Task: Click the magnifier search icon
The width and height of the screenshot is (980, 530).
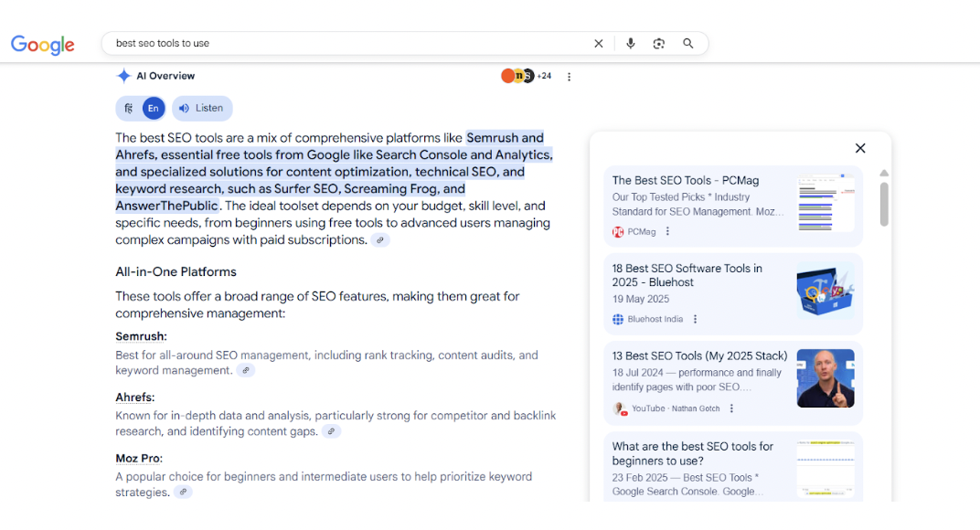Action: tap(688, 43)
